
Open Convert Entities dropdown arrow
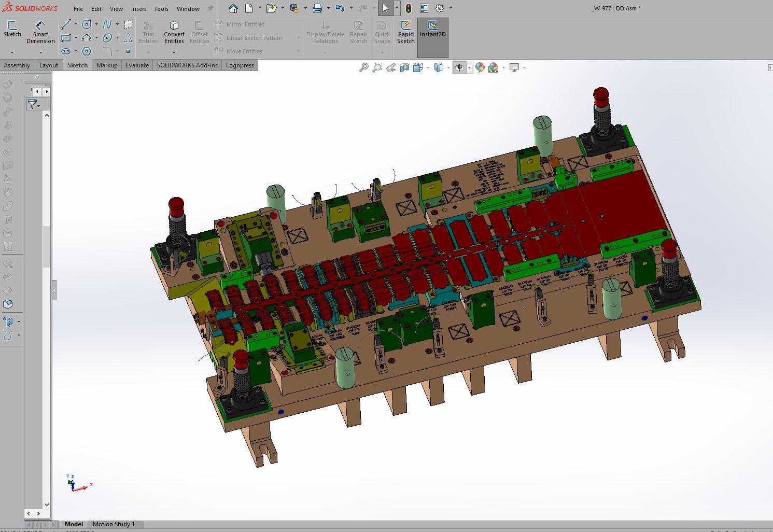click(174, 52)
